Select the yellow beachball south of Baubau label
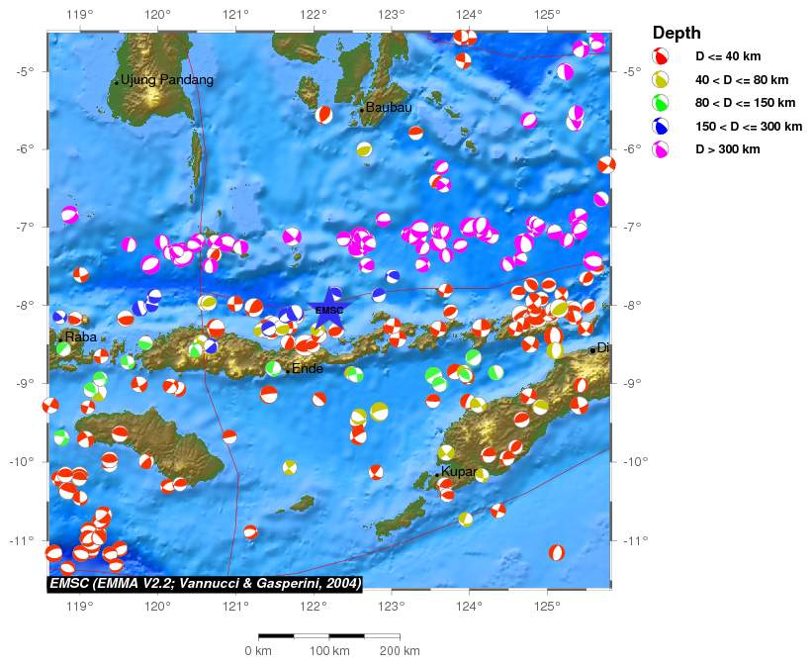The width and height of the screenshot is (812, 665). click(x=364, y=149)
